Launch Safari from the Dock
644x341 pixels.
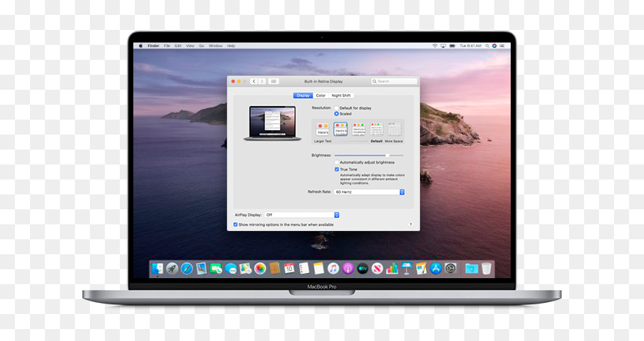pyautogui.click(x=187, y=268)
